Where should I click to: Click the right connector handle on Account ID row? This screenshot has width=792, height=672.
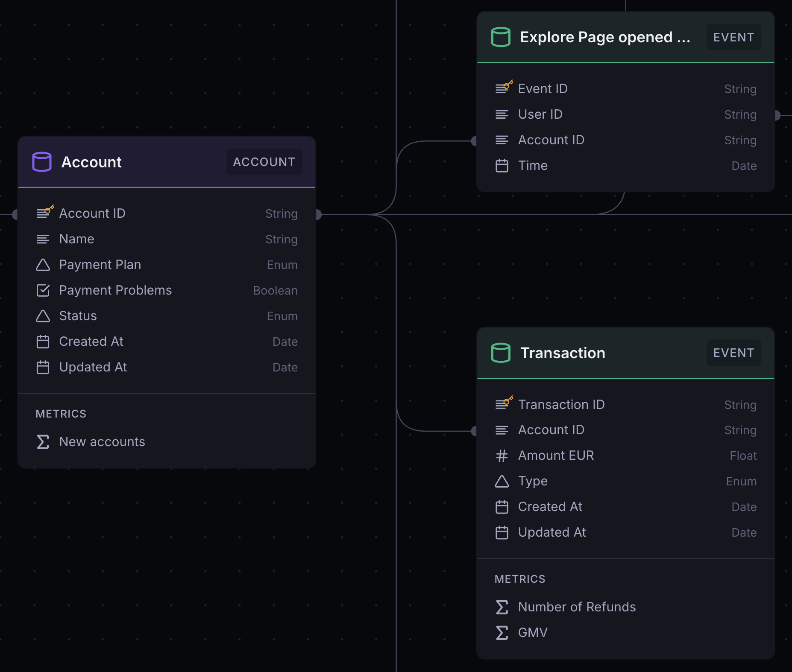point(318,214)
